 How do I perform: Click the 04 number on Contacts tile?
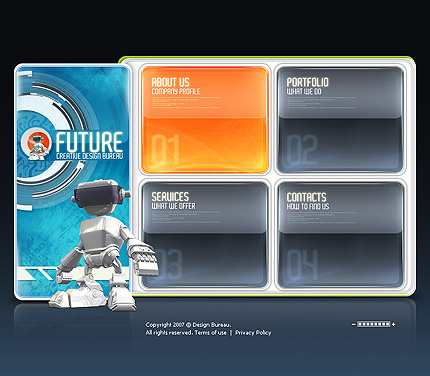[x=302, y=265]
